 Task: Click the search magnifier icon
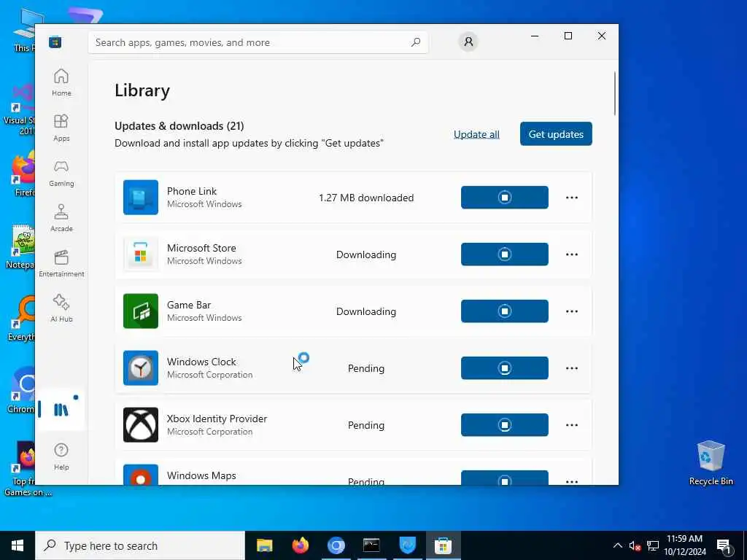(x=415, y=42)
